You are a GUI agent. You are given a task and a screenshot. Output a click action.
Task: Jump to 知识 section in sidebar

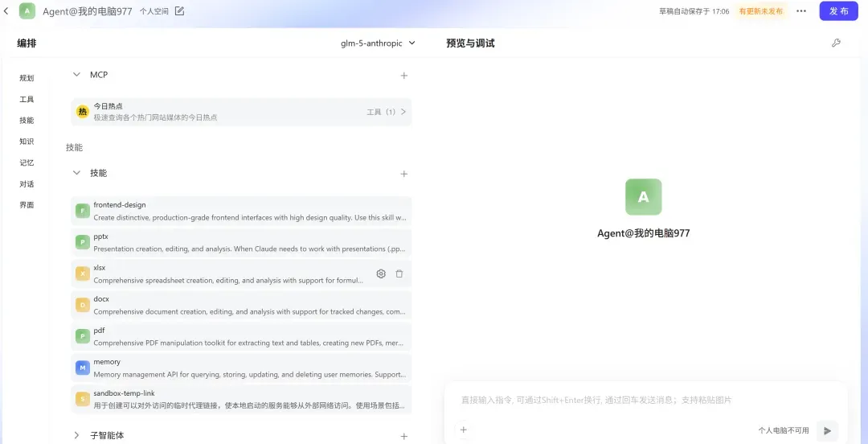pos(27,142)
